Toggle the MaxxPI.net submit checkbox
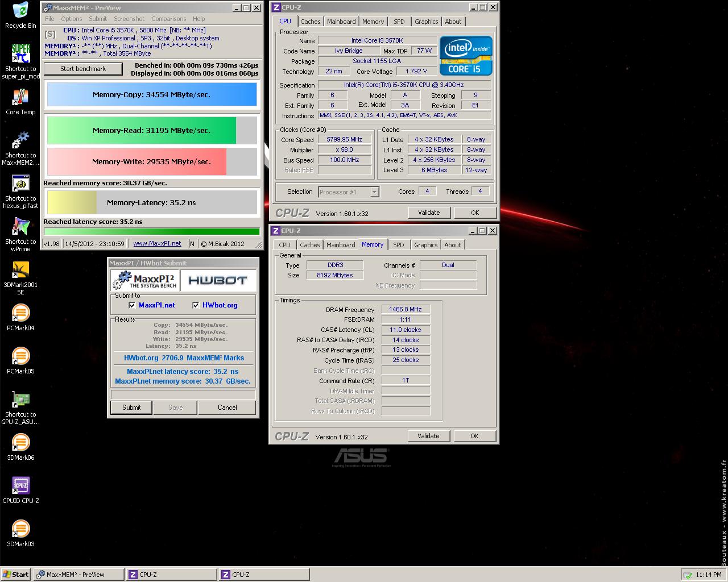 click(x=132, y=305)
